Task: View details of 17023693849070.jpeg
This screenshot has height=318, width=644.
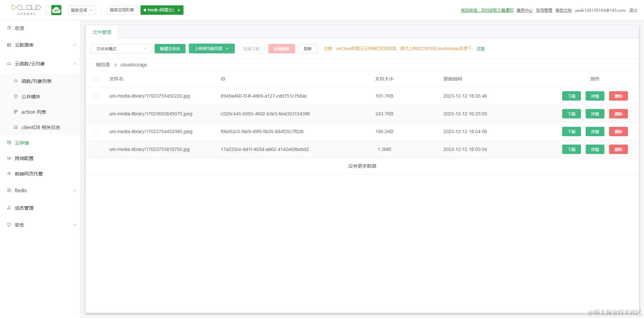Action: (x=595, y=114)
